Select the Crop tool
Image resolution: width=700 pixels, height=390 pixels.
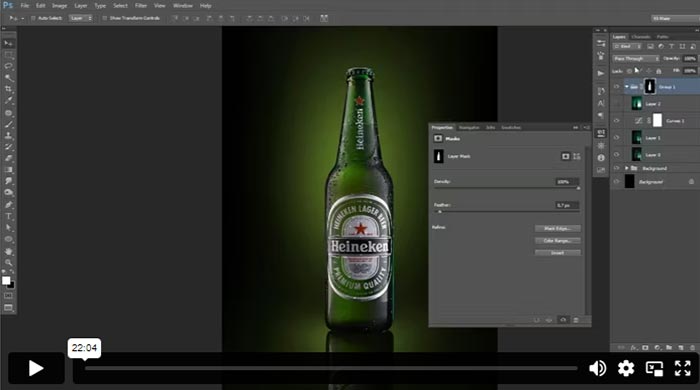coord(8,89)
